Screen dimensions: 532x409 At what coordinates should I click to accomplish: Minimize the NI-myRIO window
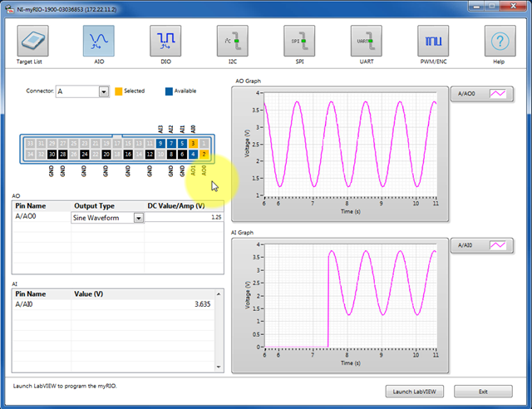tap(476, 6)
